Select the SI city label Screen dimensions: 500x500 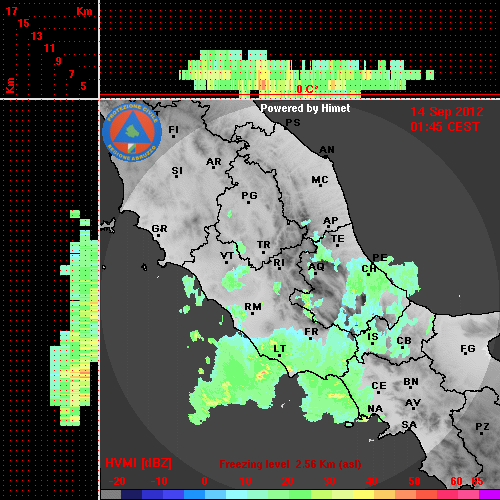click(x=177, y=171)
